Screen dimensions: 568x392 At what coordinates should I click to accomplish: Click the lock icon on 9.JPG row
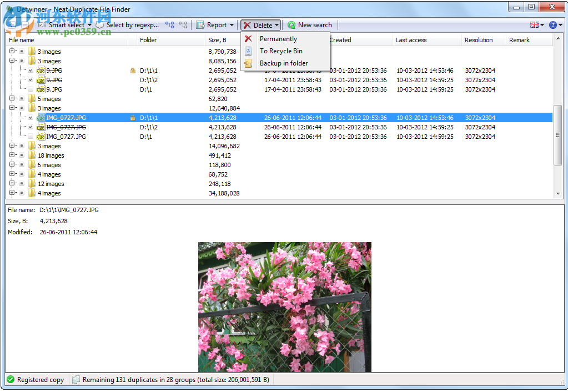coord(133,71)
